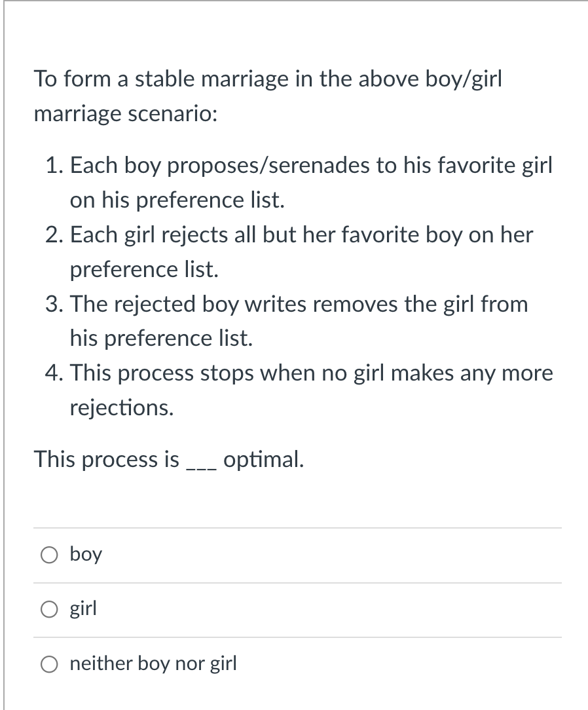588x710 pixels.
Task: Select the "boy" radio button
Action: point(49,555)
